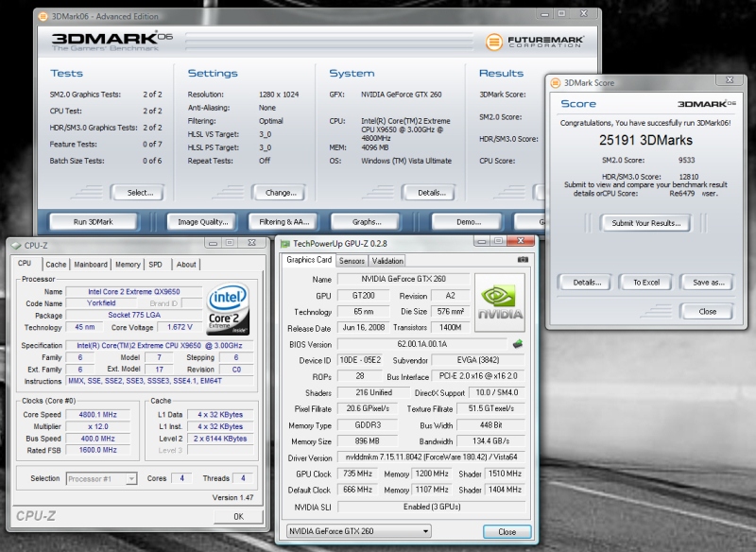Click the 3DMark06 title bar icon
The width and height of the screenshot is (756, 552).
click(43, 16)
